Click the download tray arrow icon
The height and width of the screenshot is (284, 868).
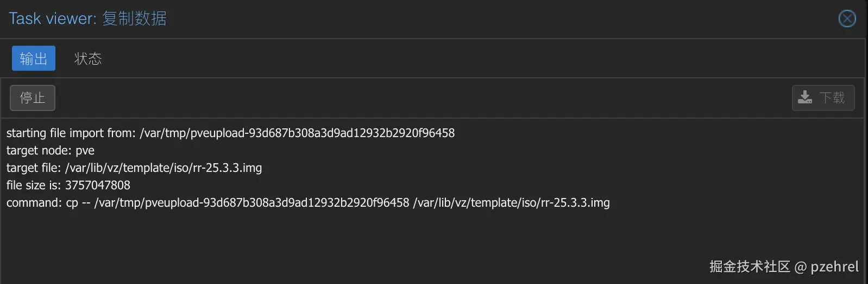click(x=805, y=98)
